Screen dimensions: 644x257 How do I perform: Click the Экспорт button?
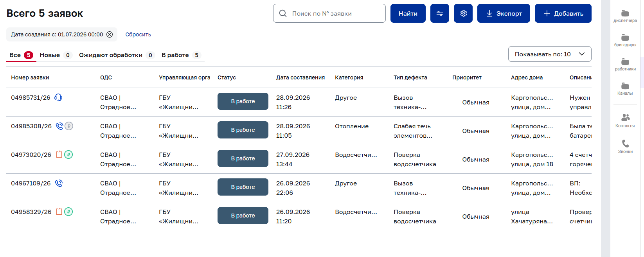pos(504,13)
